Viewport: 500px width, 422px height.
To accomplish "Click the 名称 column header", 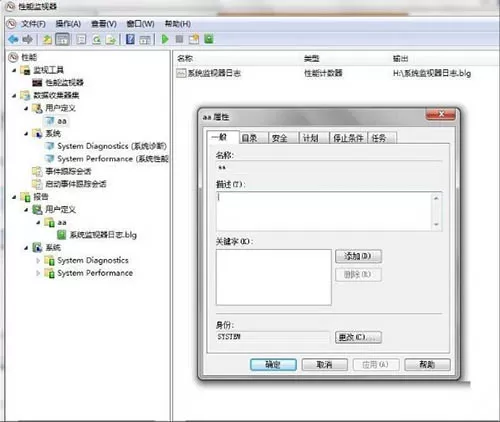I will pos(185,59).
